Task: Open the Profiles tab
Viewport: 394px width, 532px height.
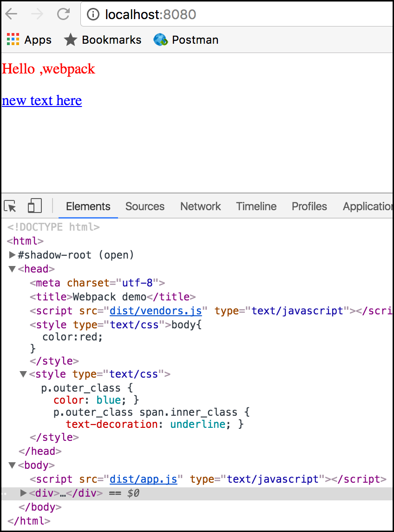Action: [309, 206]
